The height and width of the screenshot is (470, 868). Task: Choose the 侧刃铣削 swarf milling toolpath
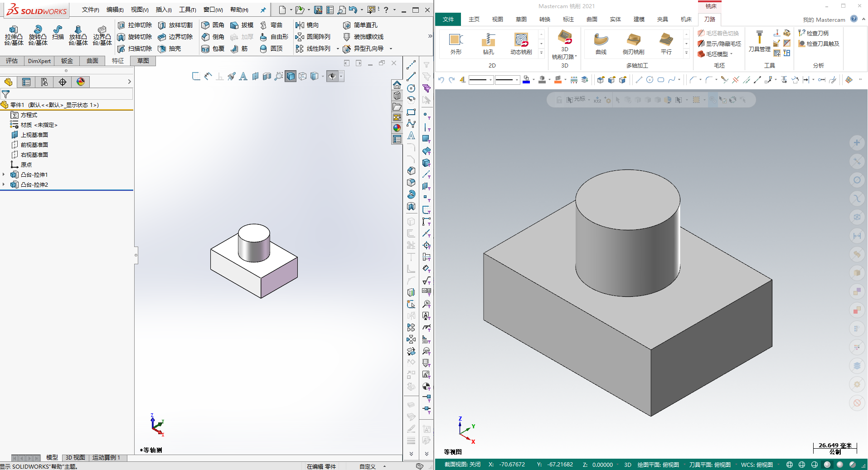coord(633,44)
